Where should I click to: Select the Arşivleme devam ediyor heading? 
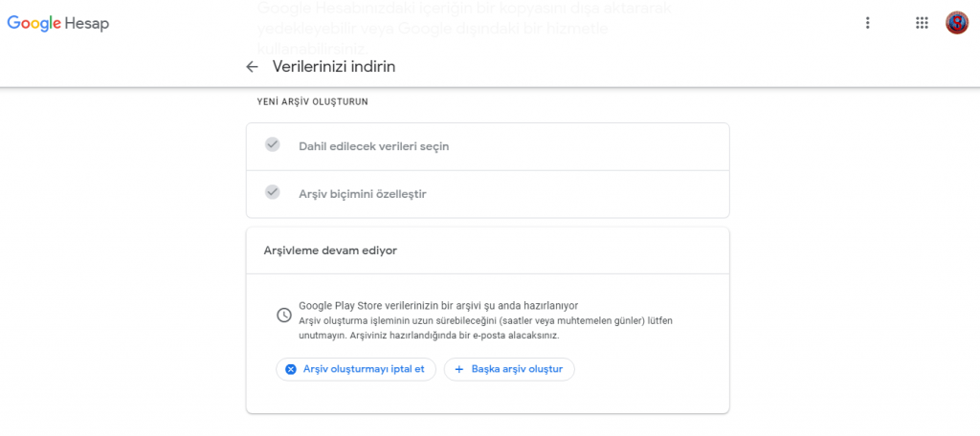(x=330, y=251)
